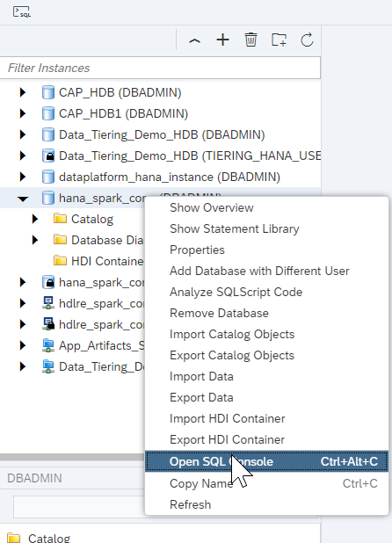Expand the App_Artifacts_S node

[23, 345]
